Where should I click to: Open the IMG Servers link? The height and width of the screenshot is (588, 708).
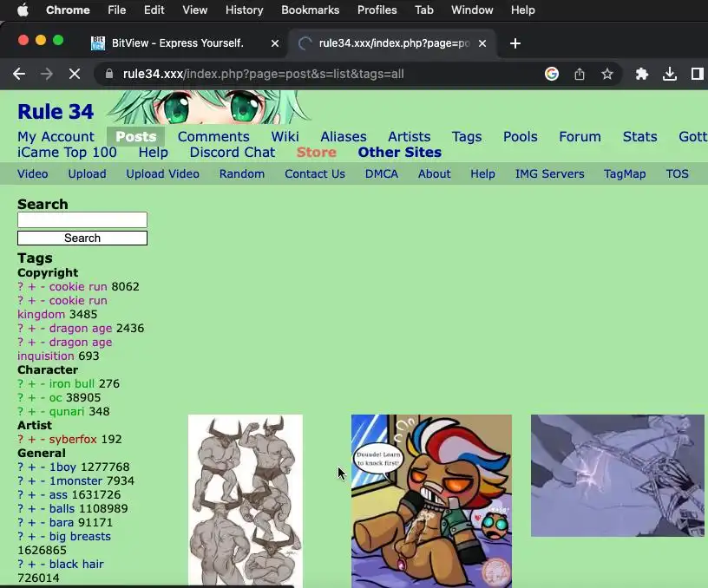tap(549, 173)
